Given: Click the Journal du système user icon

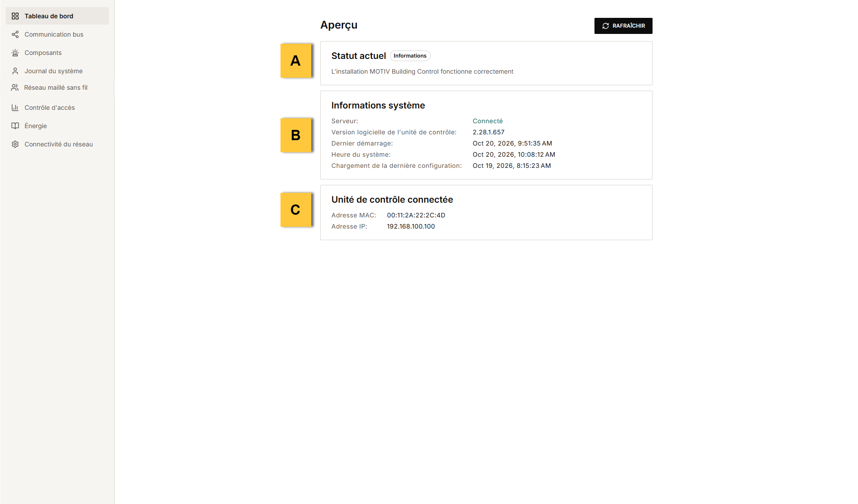Looking at the screenshot, I should [15, 71].
